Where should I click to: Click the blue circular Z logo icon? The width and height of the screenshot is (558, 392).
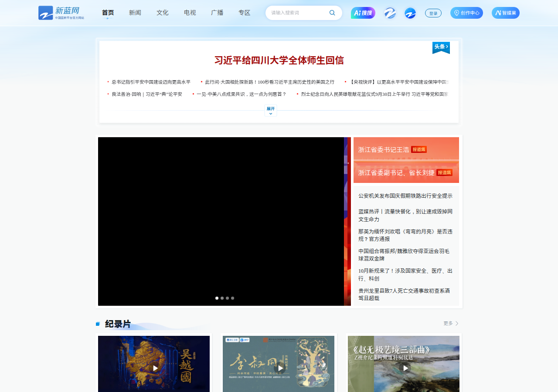coord(410,13)
